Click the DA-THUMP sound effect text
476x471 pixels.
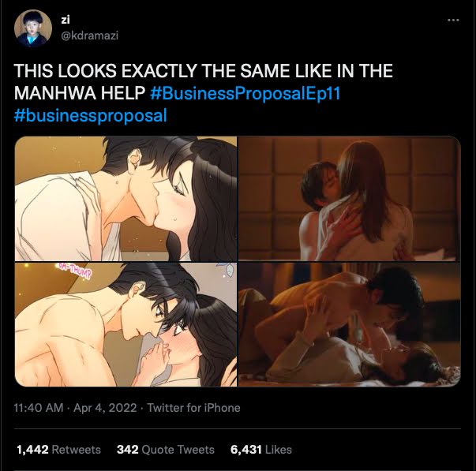pyautogui.click(x=73, y=271)
